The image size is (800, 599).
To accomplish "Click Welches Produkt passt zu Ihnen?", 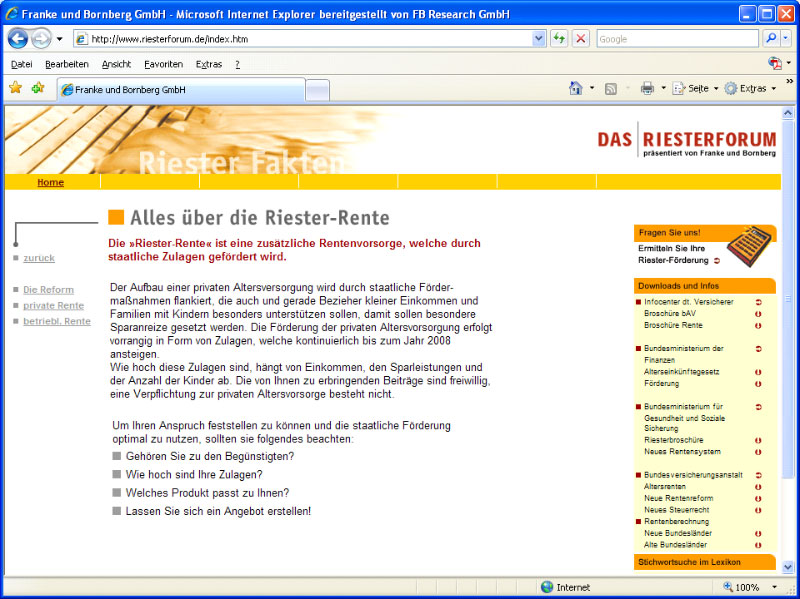I will pos(207,493).
